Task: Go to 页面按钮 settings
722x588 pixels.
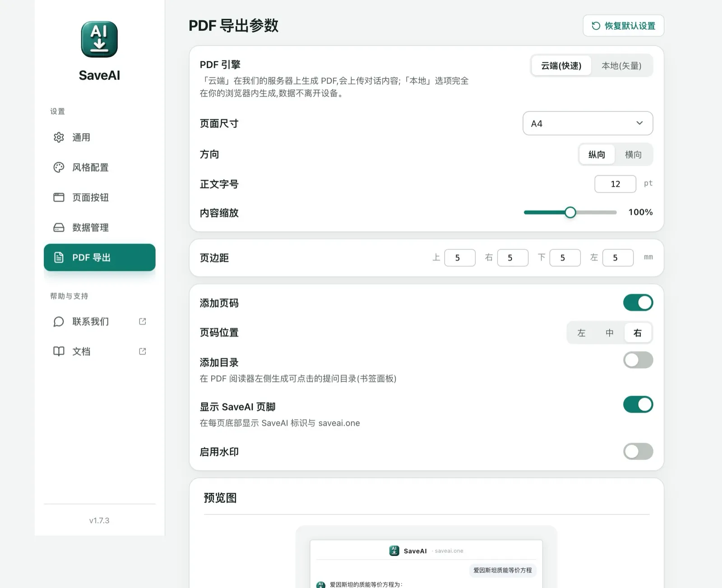Action: tap(99, 197)
